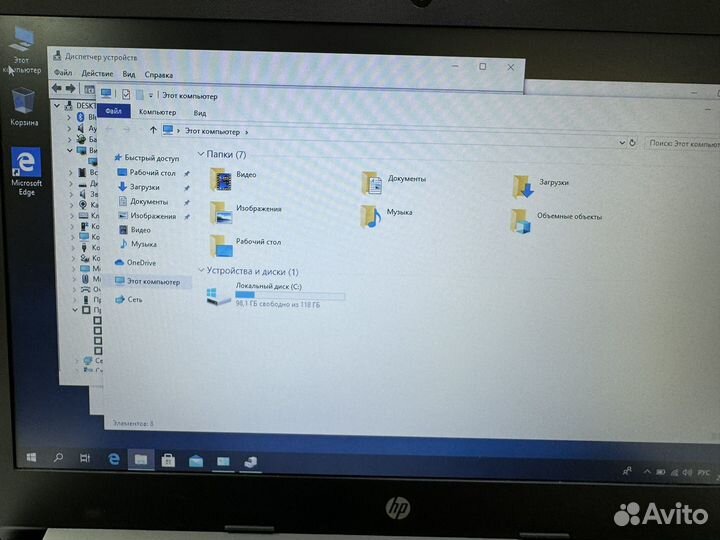The image size is (720, 540).
Task: Click Этот компьютер in the address bar
Action: click(x=212, y=131)
